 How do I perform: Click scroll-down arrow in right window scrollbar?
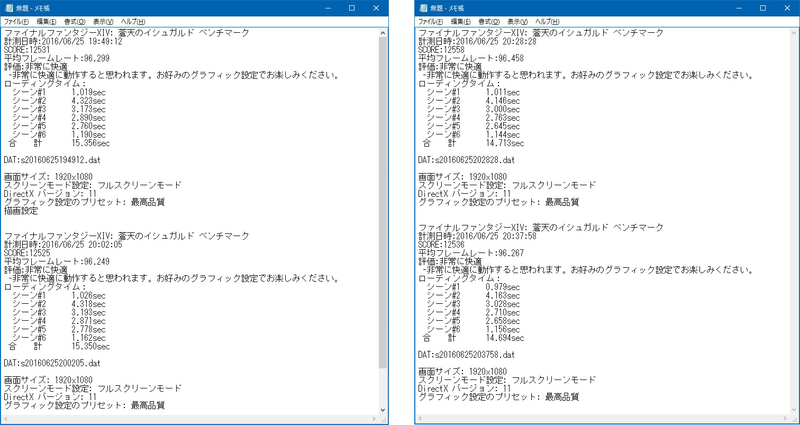794,410
